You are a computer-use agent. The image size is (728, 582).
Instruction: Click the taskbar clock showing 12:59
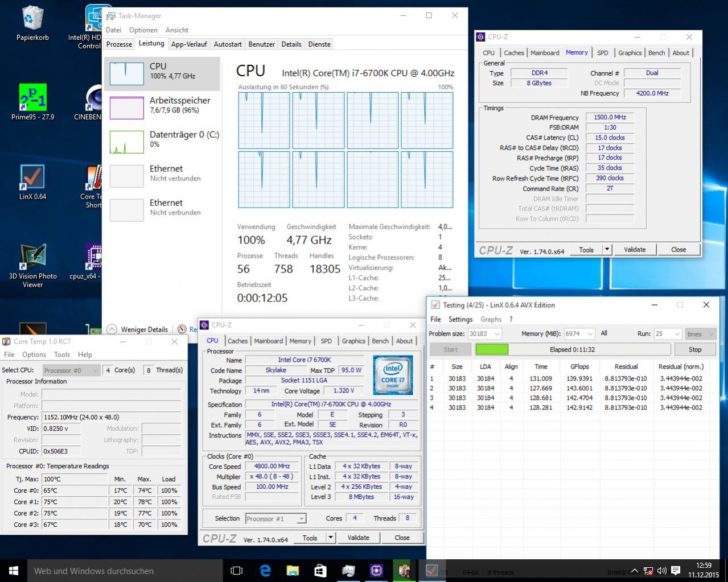[x=704, y=571]
